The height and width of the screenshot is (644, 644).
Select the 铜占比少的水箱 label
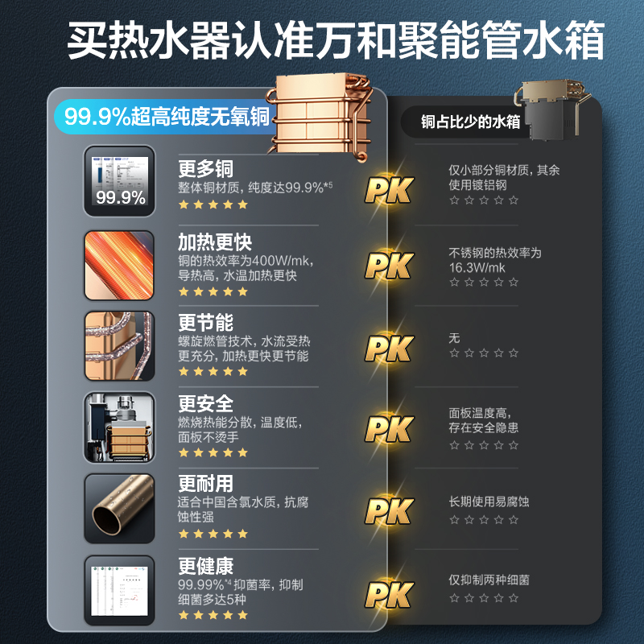(470, 122)
